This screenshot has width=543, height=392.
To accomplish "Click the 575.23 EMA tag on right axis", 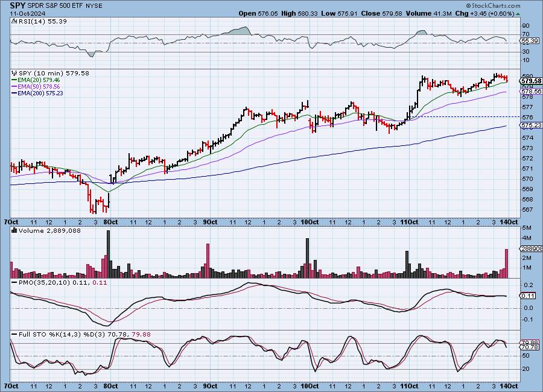I will coord(531,125).
